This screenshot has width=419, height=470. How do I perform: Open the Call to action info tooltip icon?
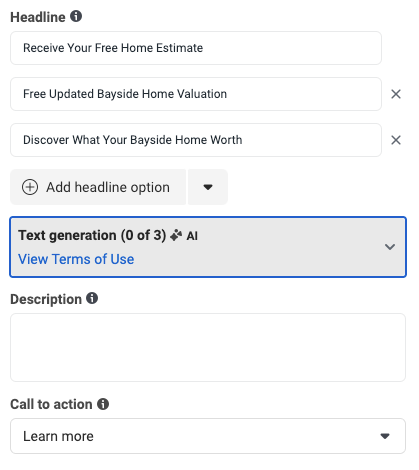tap(103, 404)
